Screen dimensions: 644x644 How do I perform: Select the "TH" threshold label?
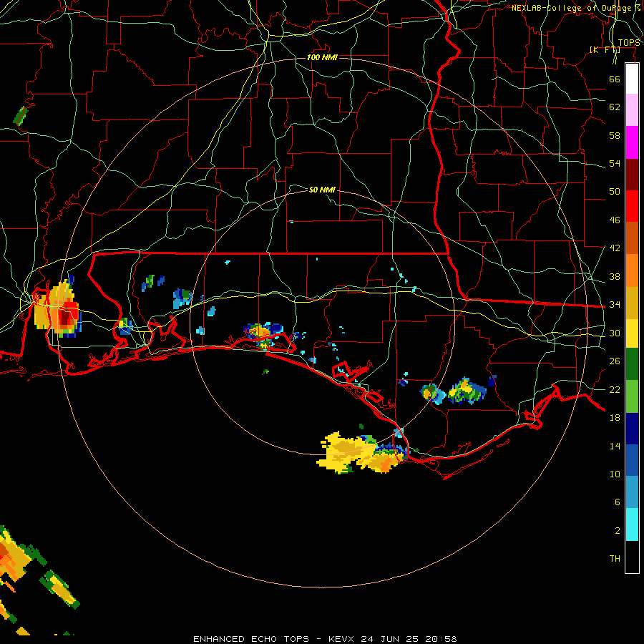click(x=615, y=559)
